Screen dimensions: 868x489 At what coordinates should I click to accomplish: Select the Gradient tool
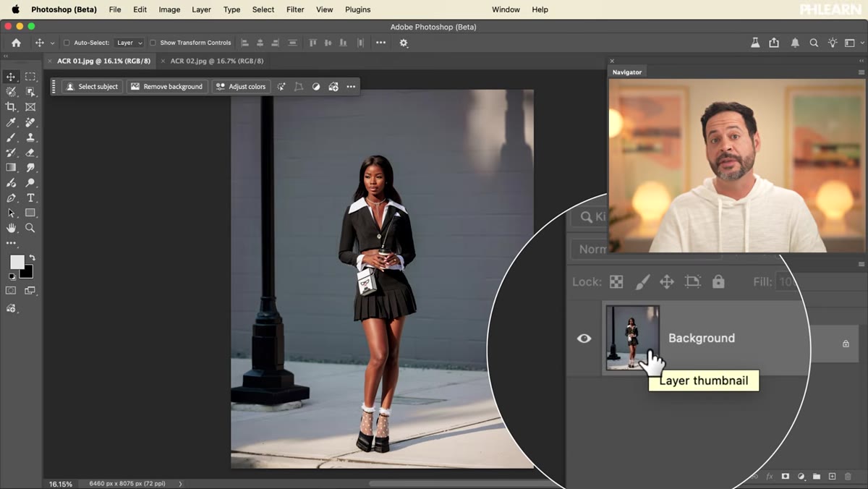coord(11,168)
